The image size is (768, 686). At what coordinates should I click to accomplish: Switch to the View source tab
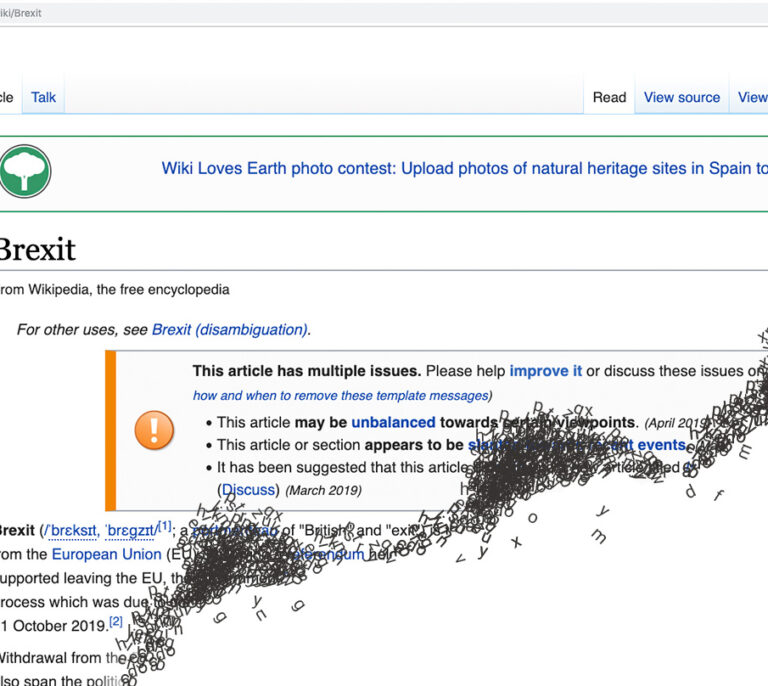pos(681,97)
